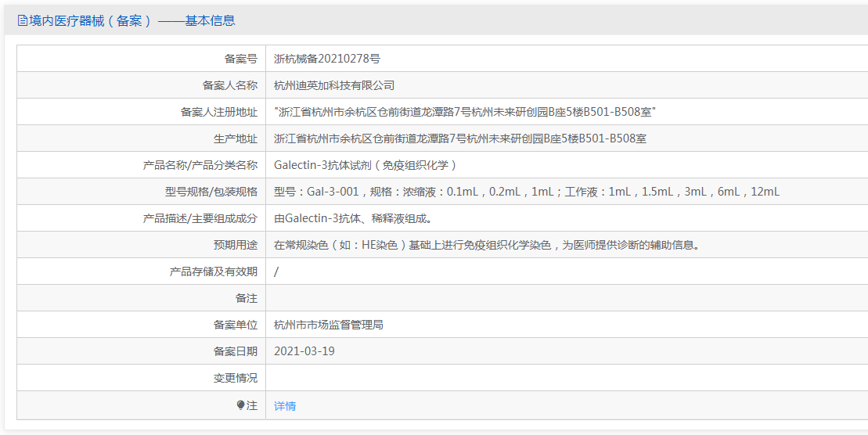The width and height of the screenshot is (868, 435).
Task: Select the 生产地址 address value
Action: coord(460,138)
